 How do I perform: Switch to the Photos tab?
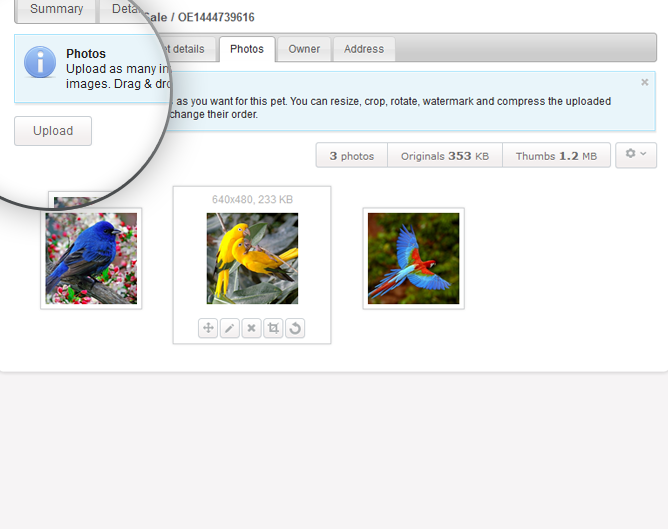tap(247, 49)
